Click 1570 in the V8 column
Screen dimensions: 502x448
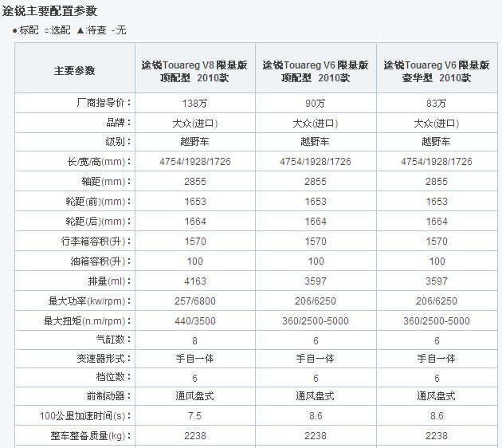pyautogui.click(x=195, y=241)
